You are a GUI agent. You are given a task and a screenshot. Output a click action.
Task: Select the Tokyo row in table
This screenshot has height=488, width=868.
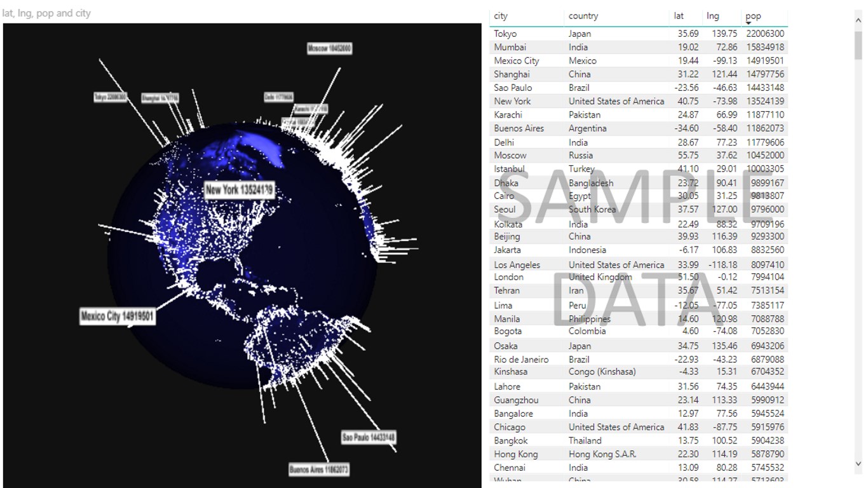639,34
